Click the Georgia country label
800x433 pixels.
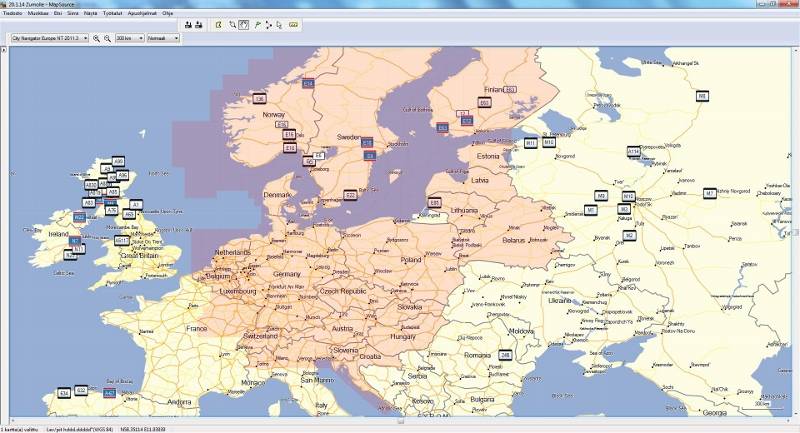[714, 413]
